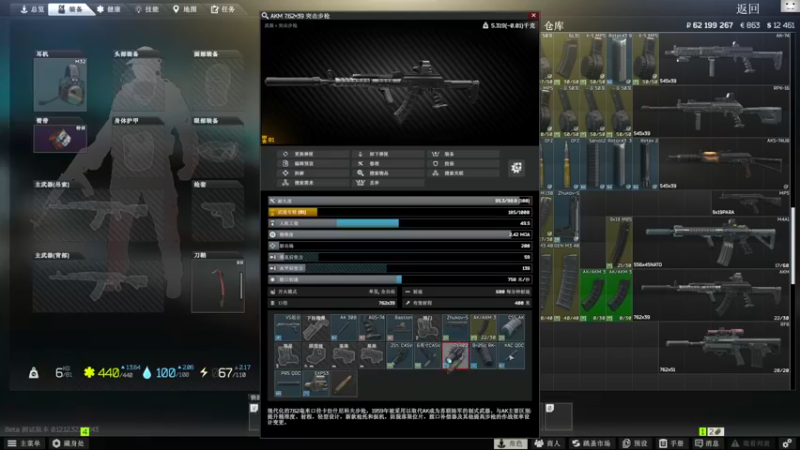Select the AKM 762x39 rifle in the stash

point(712,295)
